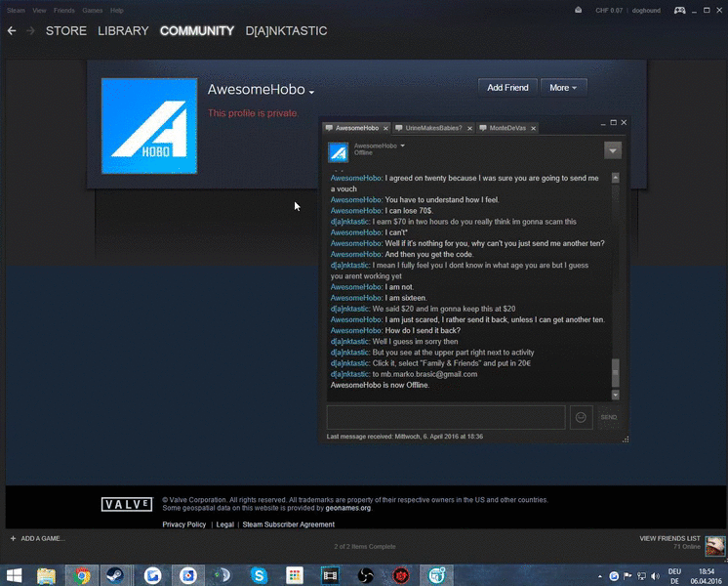Open the Privacy Policy link
The image size is (728, 586).
pyautogui.click(x=183, y=524)
